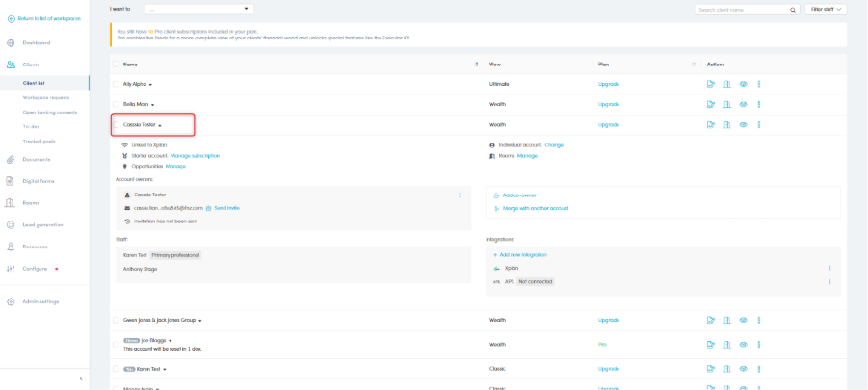The height and width of the screenshot is (390, 868).
Task: Toggle the eye icon for Ally Alpha
Action: click(x=744, y=84)
